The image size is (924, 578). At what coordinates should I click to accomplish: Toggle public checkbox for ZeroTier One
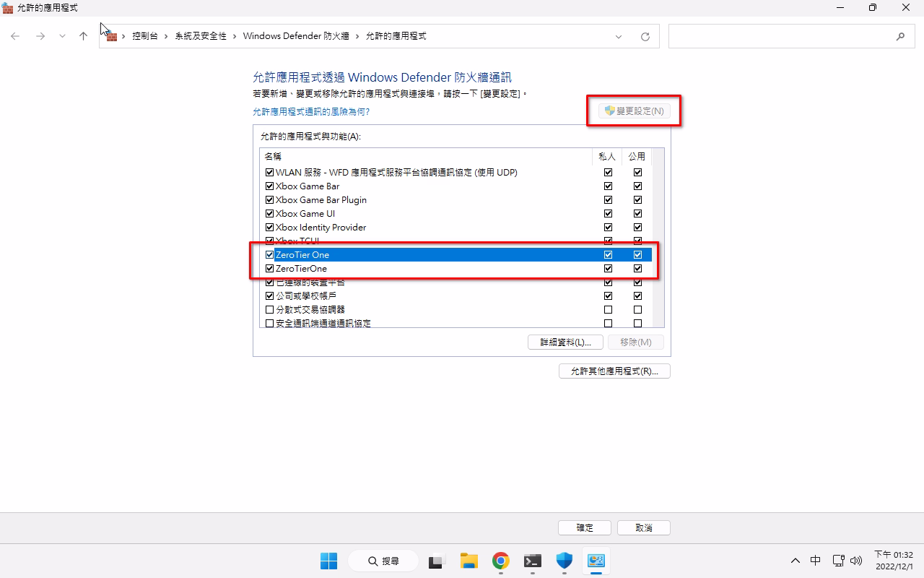[x=637, y=255]
